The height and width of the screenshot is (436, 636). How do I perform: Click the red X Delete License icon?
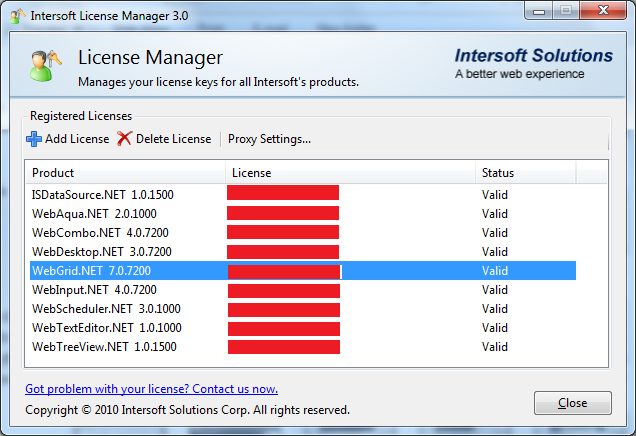124,139
